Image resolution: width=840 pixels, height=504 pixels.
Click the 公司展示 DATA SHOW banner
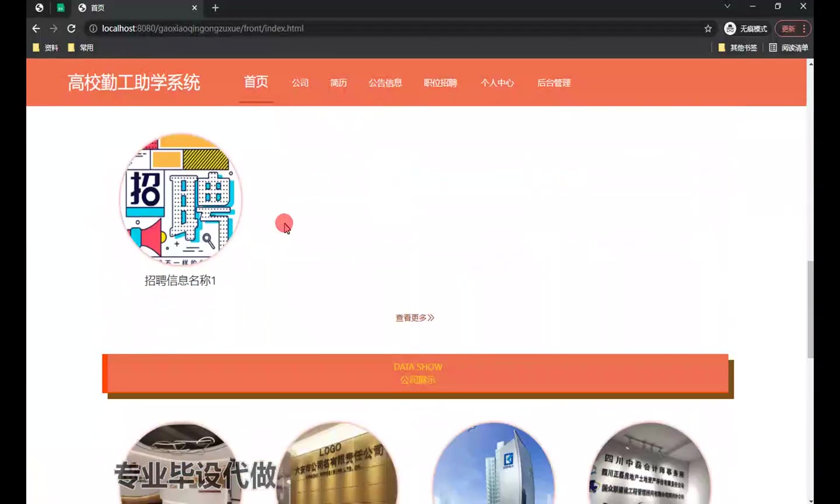tap(418, 373)
